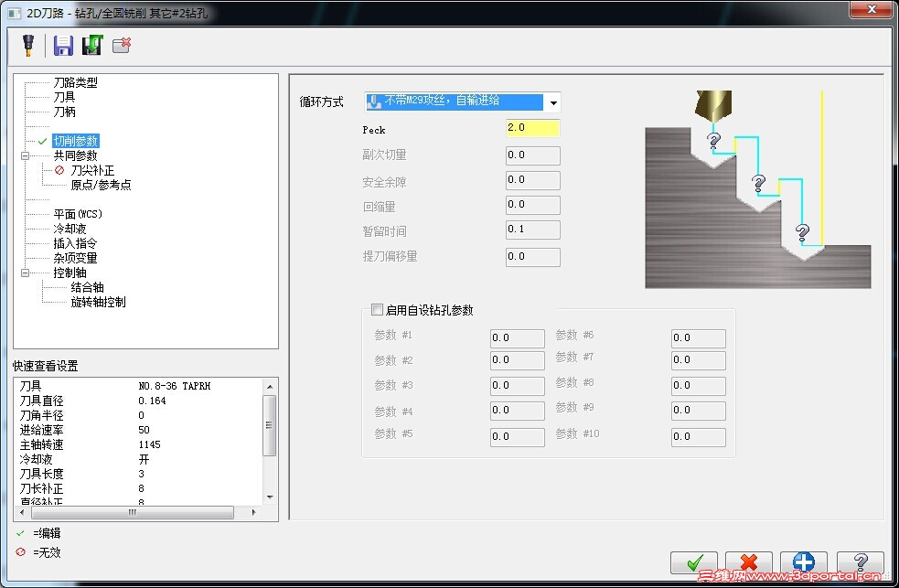Click quick view scroll up arrow
This screenshot has height=588, width=899.
(x=270, y=387)
